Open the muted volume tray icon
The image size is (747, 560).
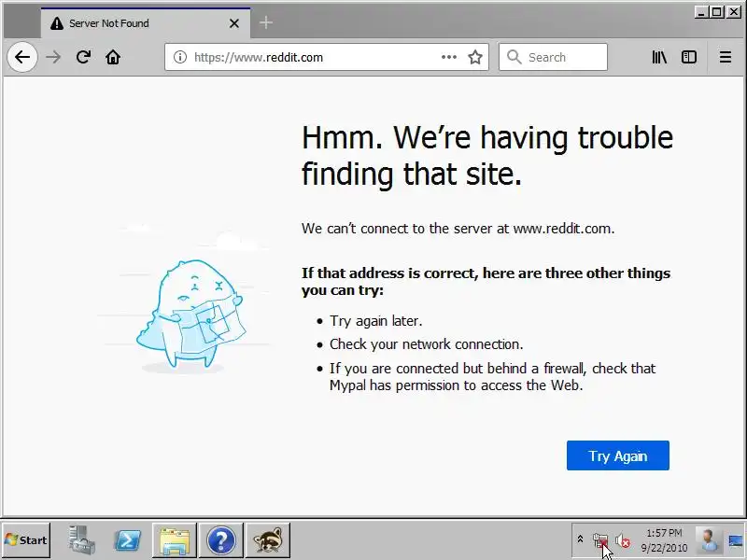[x=623, y=540]
